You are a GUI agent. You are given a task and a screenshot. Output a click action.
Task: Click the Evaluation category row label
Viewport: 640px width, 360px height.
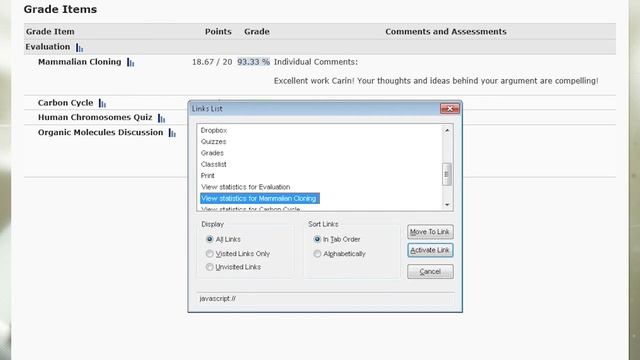[48, 47]
